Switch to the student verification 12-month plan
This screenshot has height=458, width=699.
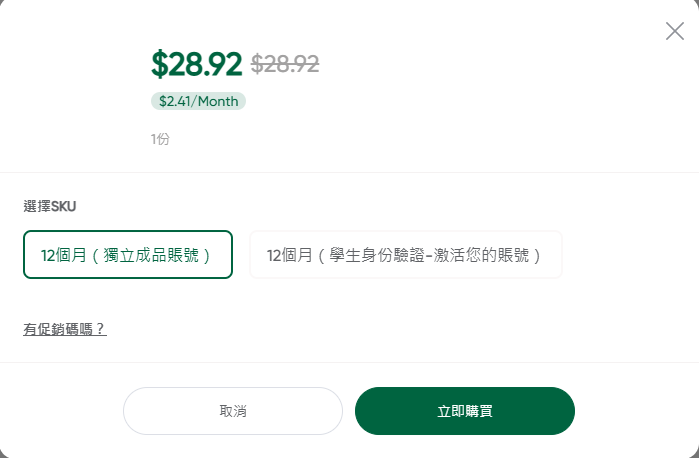[405, 255]
